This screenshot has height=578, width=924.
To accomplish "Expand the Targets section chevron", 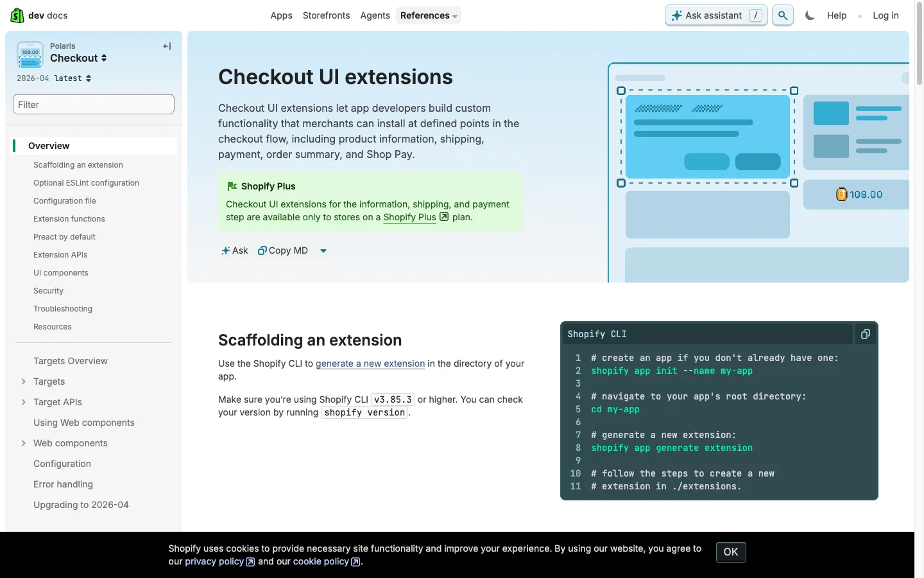I will pos(24,381).
